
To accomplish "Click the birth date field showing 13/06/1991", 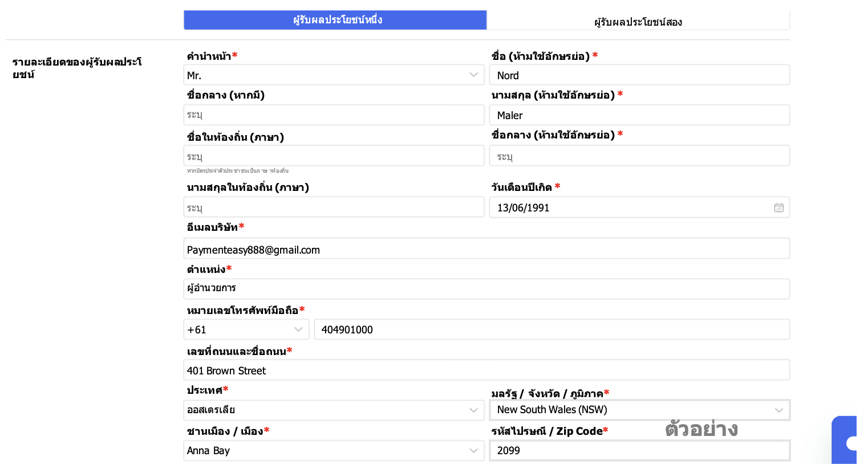I will point(639,207).
